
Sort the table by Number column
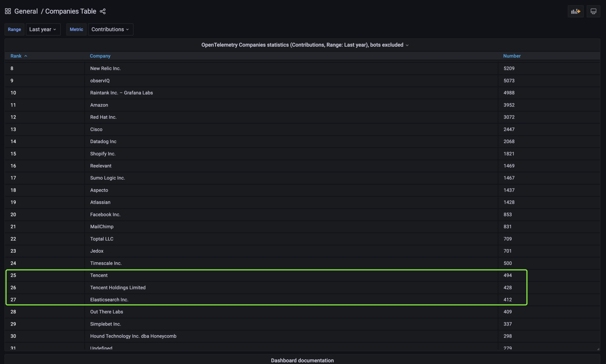pyautogui.click(x=512, y=56)
